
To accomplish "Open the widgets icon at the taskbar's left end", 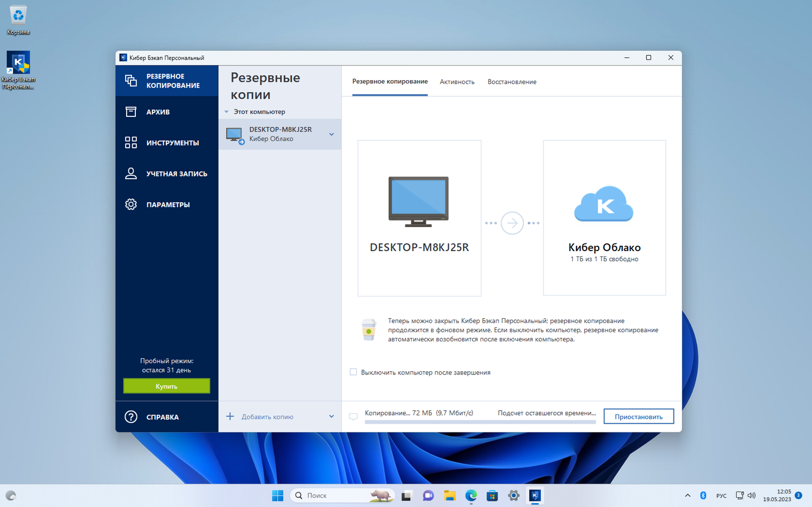I will pyautogui.click(x=11, y=496).
